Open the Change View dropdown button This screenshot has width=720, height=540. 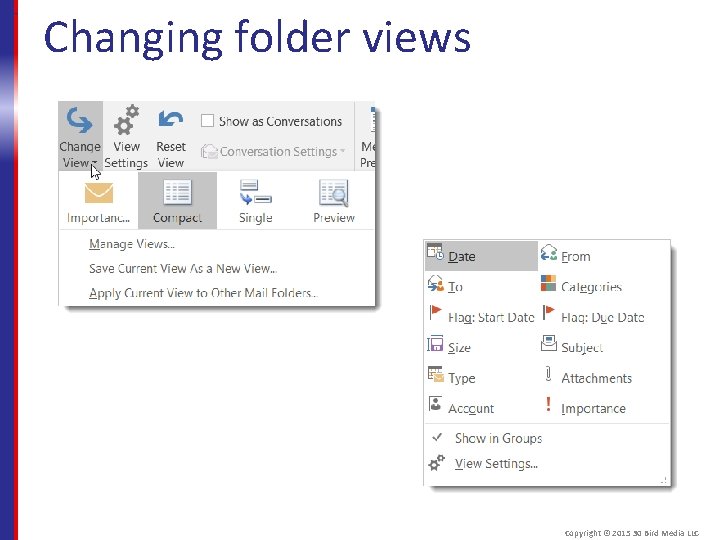point(80,136)
